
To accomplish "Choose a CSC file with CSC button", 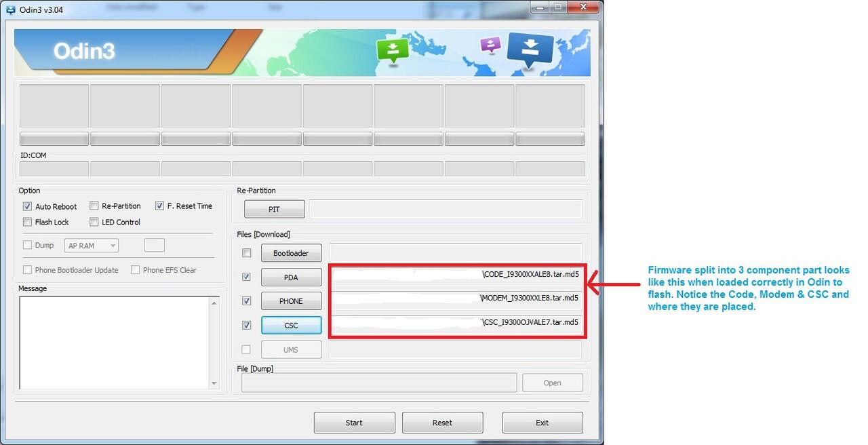I will [291, 326].
